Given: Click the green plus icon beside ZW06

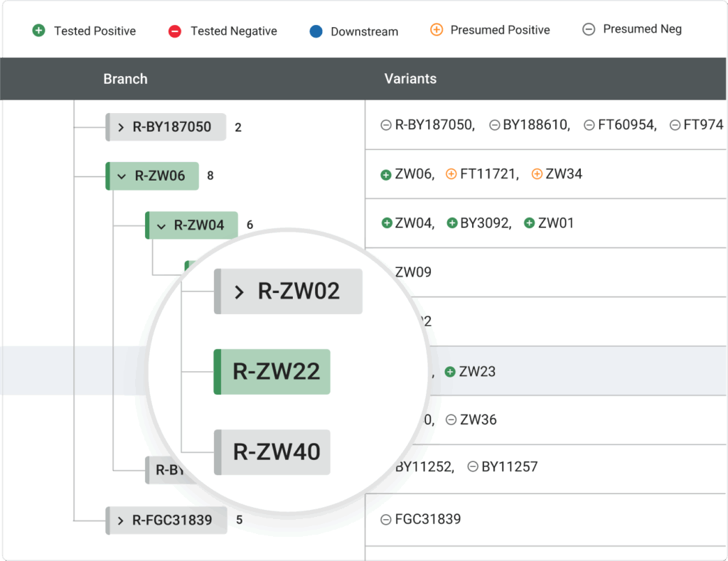Looking at the screenshot, I should 386,174.
